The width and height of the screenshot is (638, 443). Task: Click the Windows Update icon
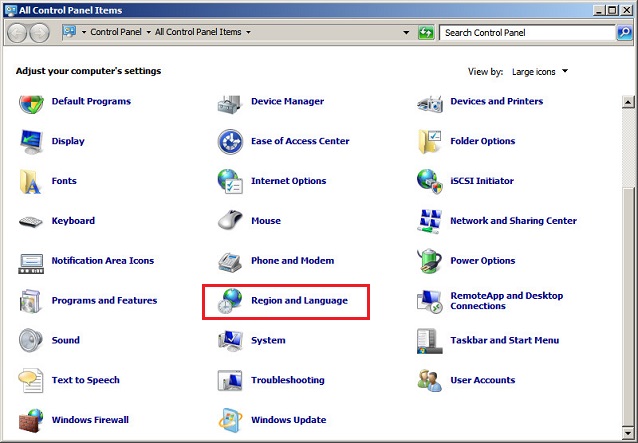tap(230, 420)
